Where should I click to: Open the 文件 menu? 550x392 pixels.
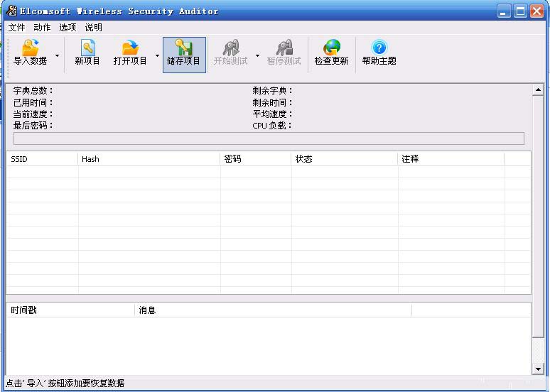pyautogui.click(x=16, y=28)
